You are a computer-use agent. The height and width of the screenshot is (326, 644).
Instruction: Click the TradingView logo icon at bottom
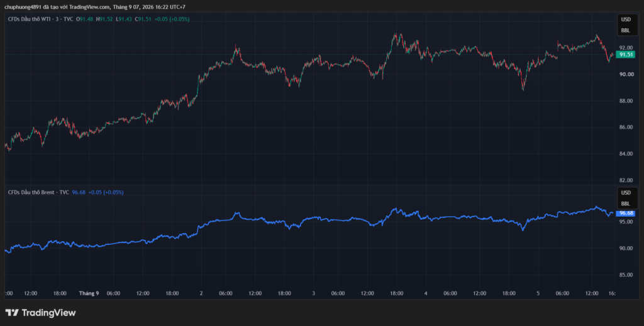[11, 313]
